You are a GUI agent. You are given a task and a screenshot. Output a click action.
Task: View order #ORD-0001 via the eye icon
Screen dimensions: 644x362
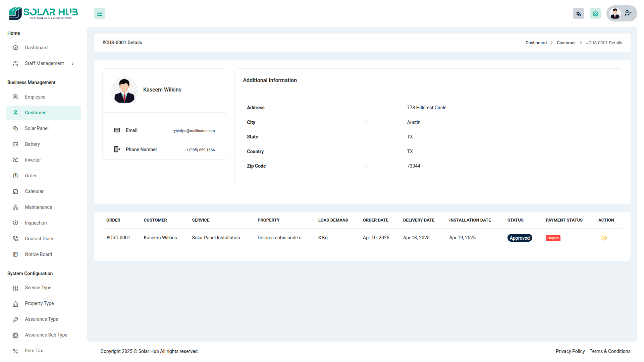tap(603, 238)
